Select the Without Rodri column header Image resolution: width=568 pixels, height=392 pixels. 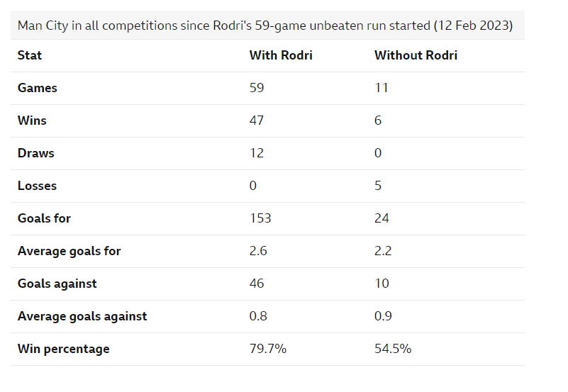416,55
